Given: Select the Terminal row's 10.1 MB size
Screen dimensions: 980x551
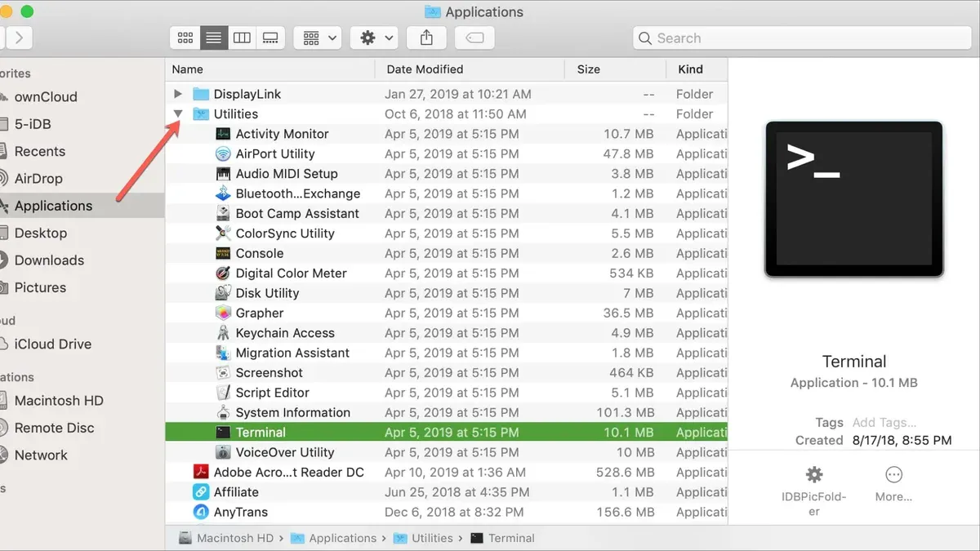Looking at the screenshot, I should pyautogui.click(x=628, y=433).
